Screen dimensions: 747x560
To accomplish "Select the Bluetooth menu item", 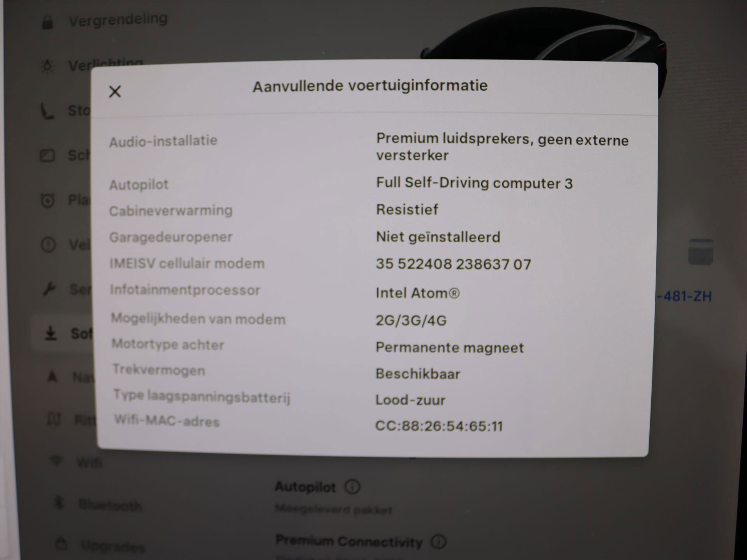I will point(110,505).
